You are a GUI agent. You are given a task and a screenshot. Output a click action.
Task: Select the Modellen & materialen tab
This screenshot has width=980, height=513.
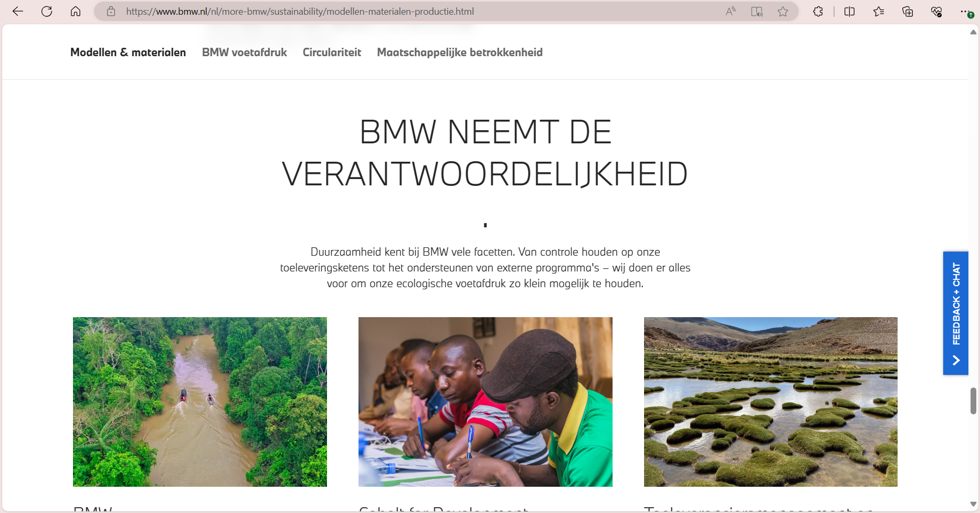128,53
